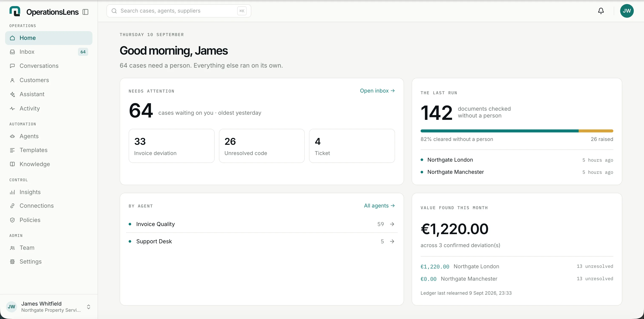
Task: Open Conversations from the sidebar
Action: 49,66
